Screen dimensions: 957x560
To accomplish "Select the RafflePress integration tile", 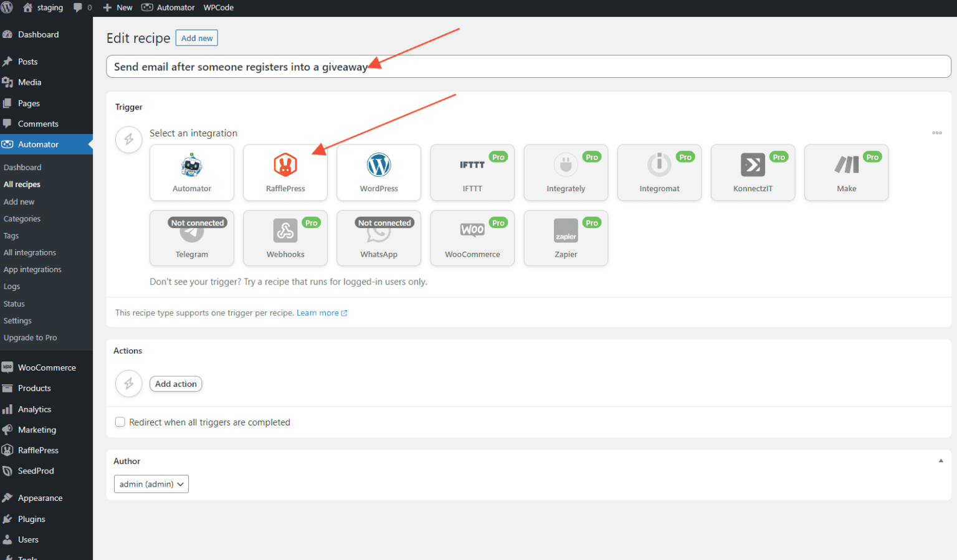I will click(285, 173).
